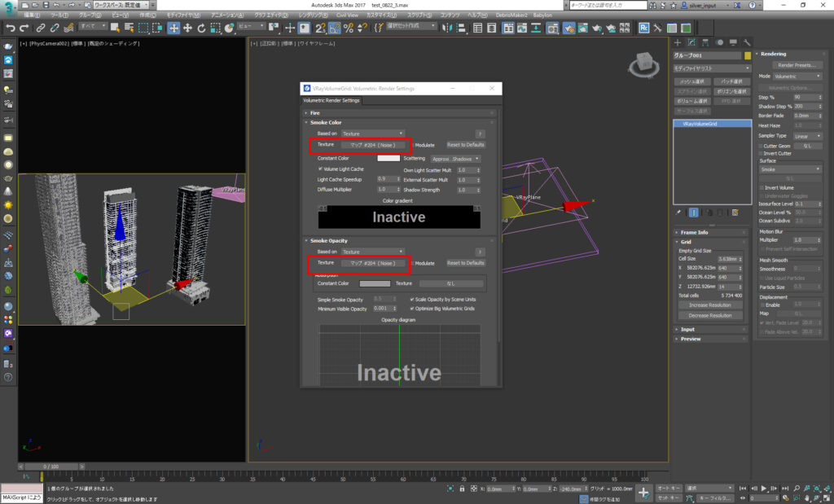Open the Scattering Approx Shadows dropdown
Screen dimensions: 834x504
pos(454,158)
